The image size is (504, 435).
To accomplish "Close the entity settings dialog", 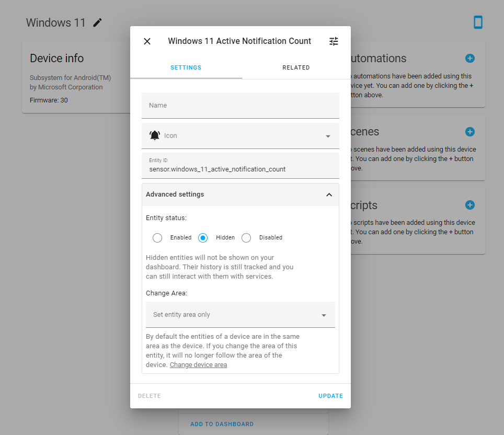I will pos(147,41).
